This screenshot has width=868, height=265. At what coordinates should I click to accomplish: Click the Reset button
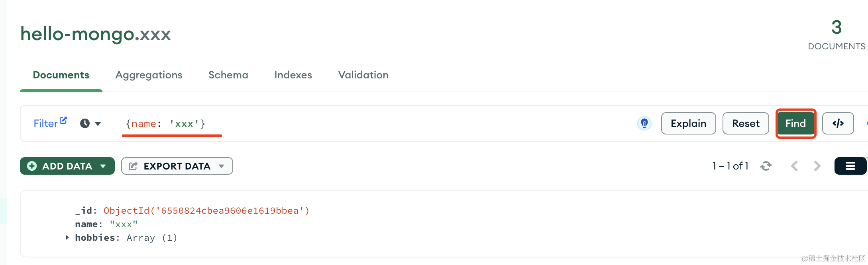tap(745, 123)
